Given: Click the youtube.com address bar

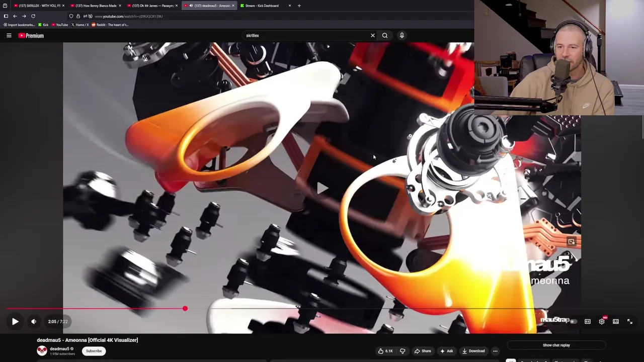Looking at the screenshot, I should tap(128, 16).
